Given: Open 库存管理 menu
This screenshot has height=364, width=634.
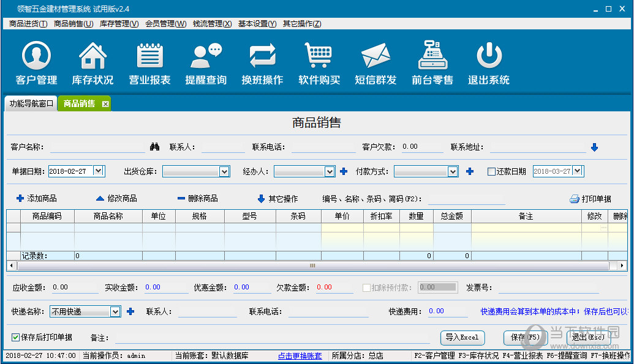Looking at the screenshot, I should pos(119,24).
